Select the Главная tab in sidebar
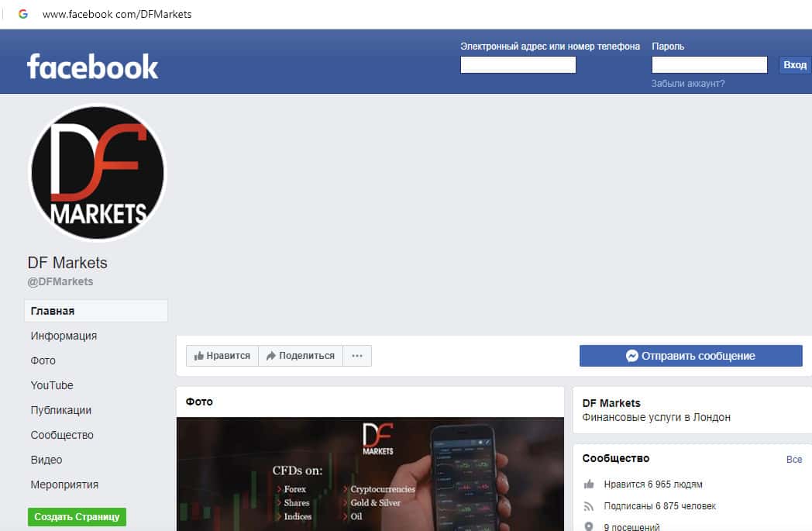The height and width of the screenshot is (531, 812). click(x=96, y=311)
